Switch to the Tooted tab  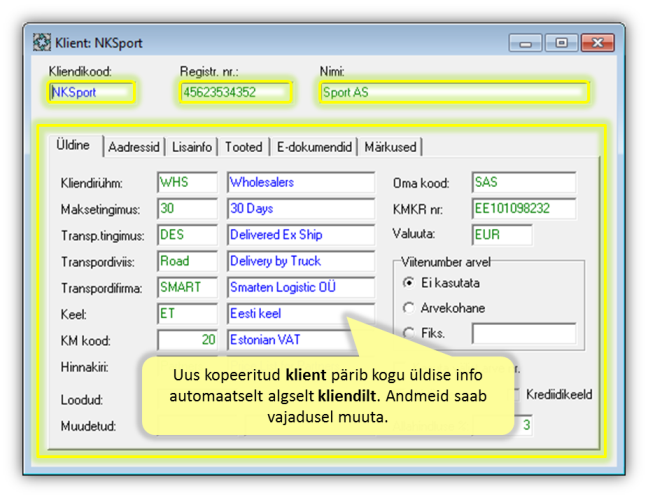tap(244, 147)
